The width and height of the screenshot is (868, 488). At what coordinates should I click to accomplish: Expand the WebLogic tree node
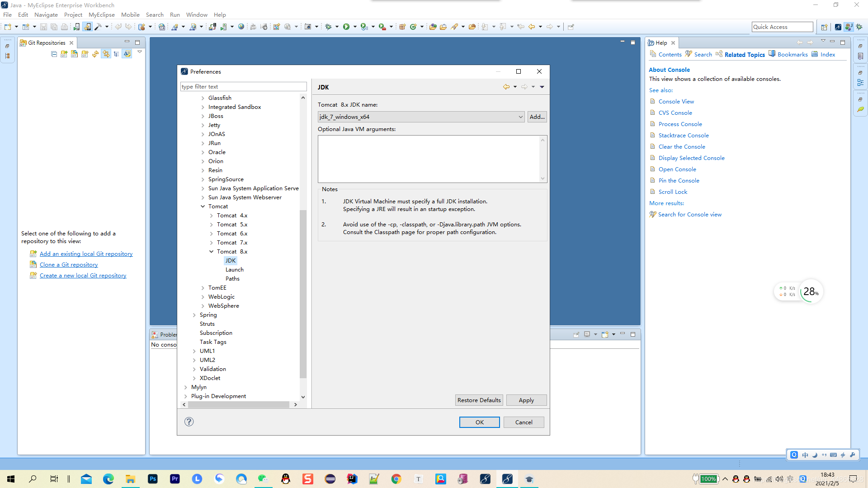coord(203,297)
